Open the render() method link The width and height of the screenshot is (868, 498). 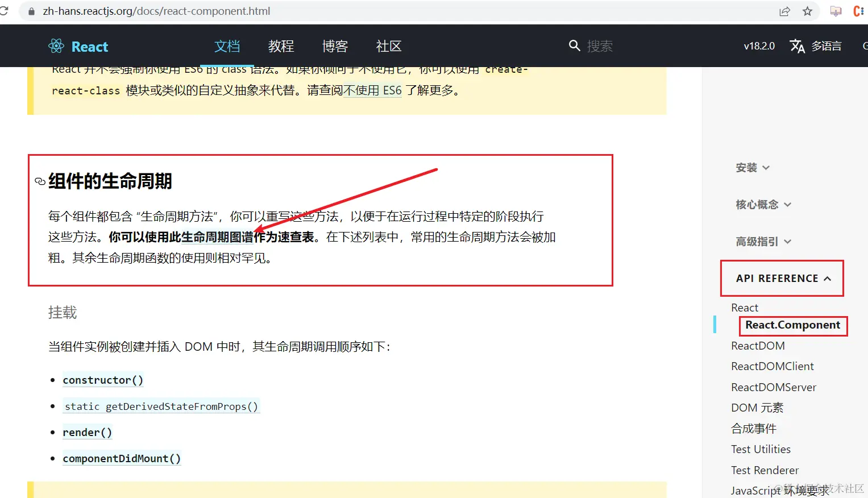pos(87,433)
